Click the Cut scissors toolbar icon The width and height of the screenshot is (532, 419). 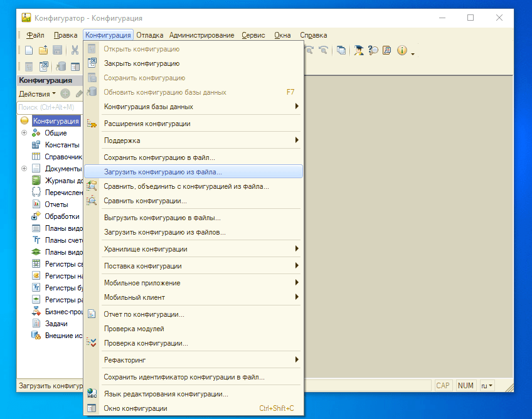click(75, 51)
